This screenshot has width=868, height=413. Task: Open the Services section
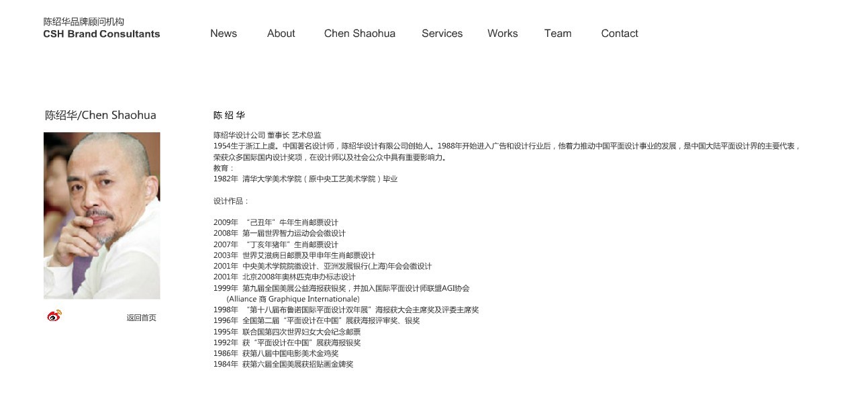coord(442,34)
